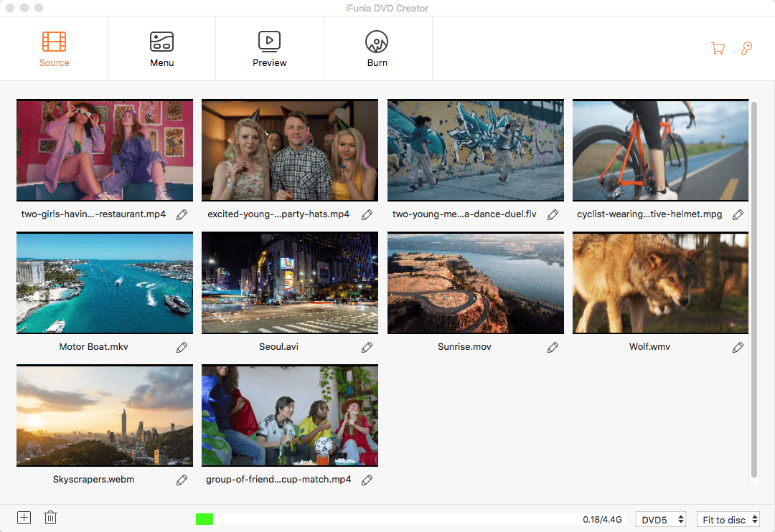Open editor for Wolf.wmv via pencil icon
This screenshot has width=775, height=532.
(x=738, y=347)
